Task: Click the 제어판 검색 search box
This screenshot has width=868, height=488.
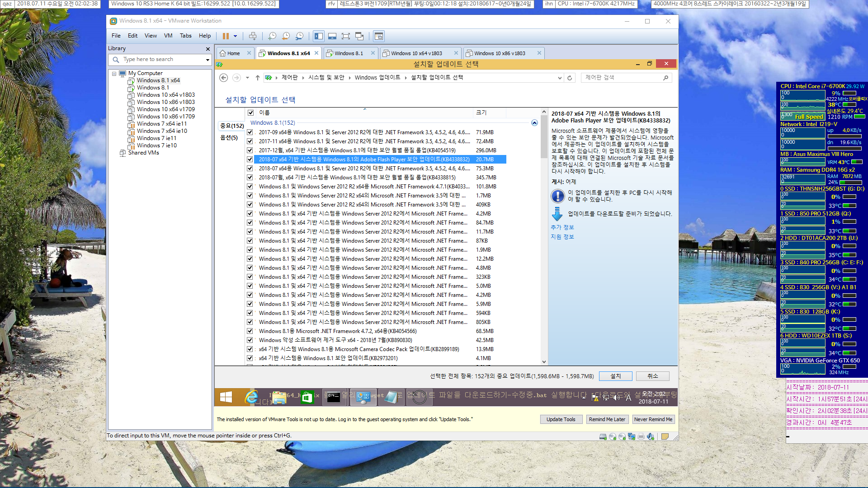Action: point(626,78)
